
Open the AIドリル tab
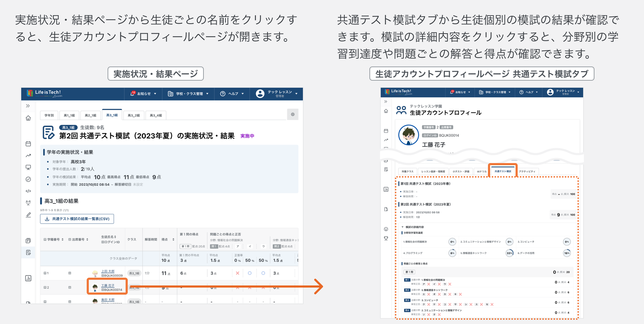482,172
